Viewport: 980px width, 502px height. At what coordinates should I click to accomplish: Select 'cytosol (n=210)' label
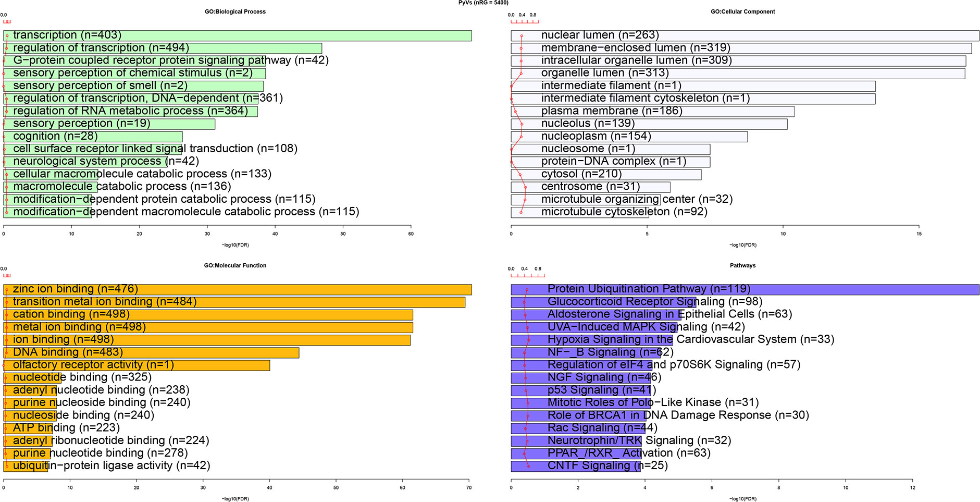tap(581, 174)
